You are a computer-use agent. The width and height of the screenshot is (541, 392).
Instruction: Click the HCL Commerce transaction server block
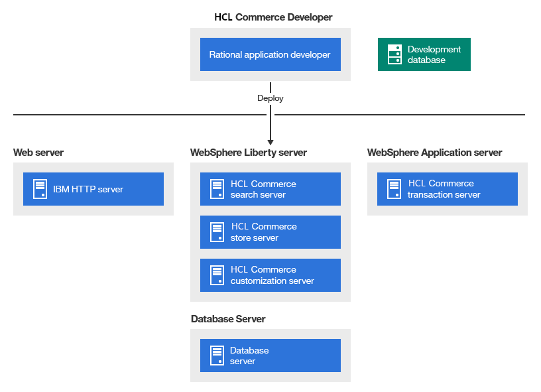coord(447,188)
